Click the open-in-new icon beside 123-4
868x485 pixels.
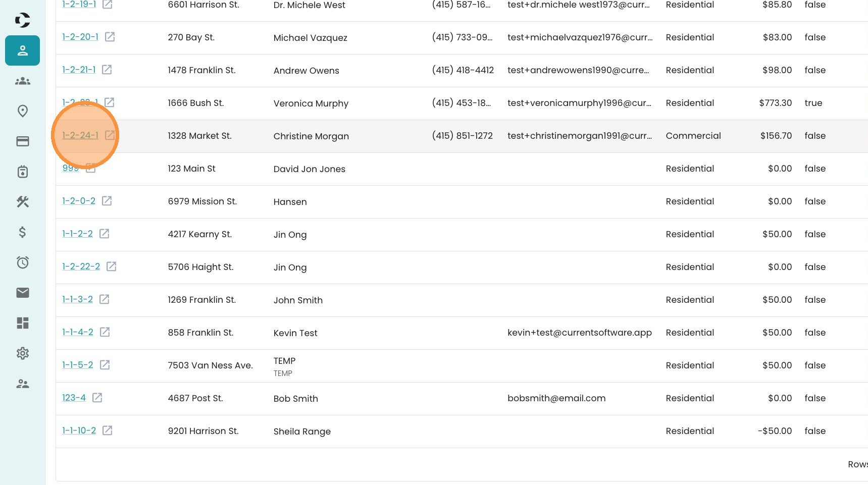[x=97, y=398]
